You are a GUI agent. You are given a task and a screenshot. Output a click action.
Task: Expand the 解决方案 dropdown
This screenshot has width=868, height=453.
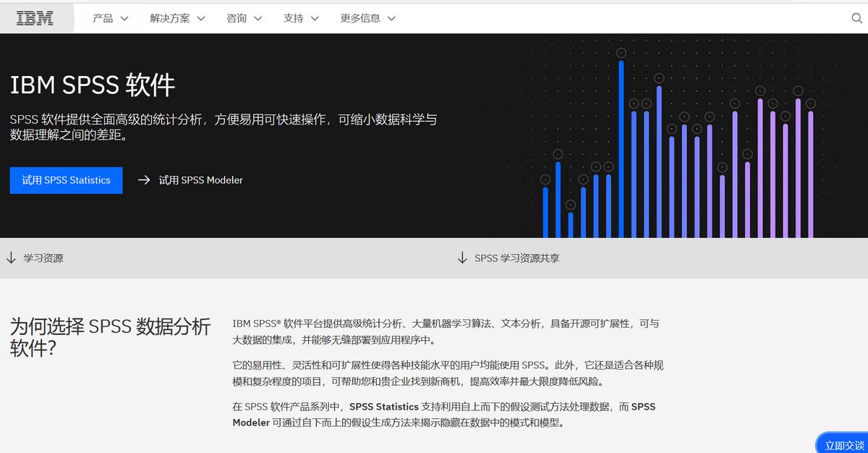click(177, 18)
